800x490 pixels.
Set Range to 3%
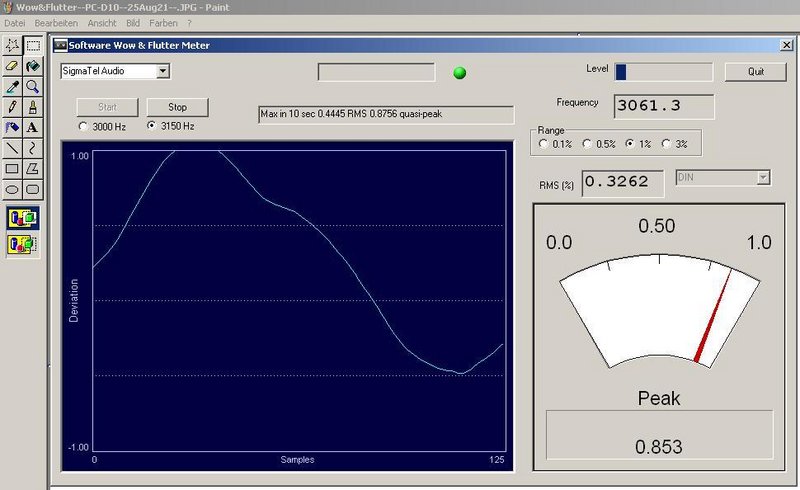click(666, 144)
